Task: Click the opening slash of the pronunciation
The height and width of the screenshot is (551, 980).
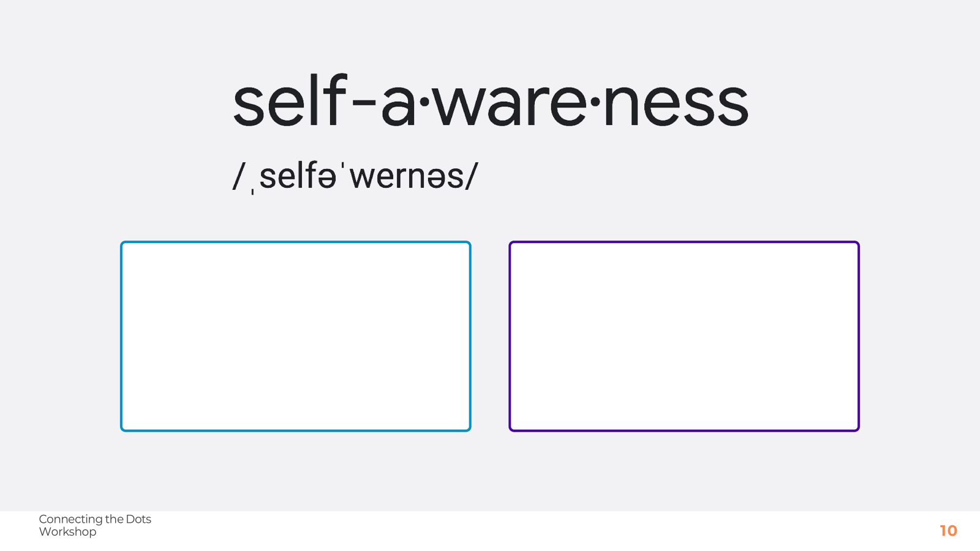Action: [x=238, y=176]
